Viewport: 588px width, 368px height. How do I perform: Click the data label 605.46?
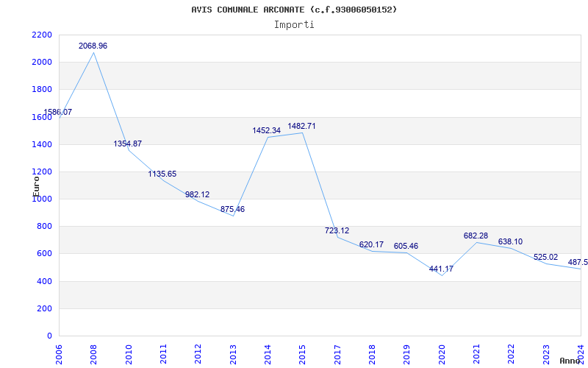406,247
